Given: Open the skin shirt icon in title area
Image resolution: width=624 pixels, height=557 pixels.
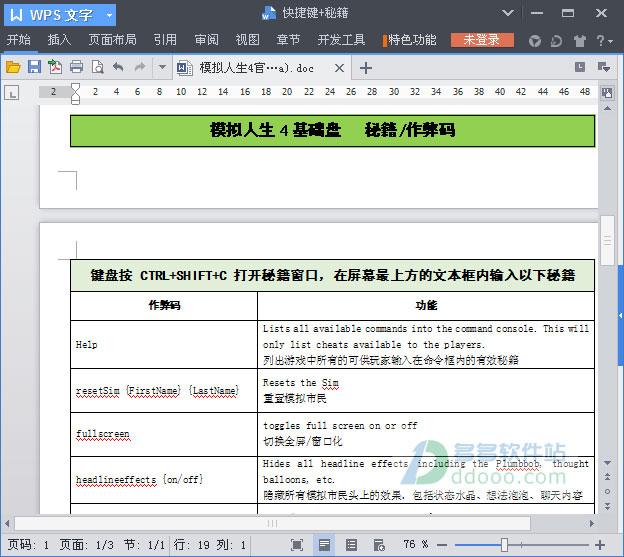Looking at the screenshot, I should tap(580, 41).
